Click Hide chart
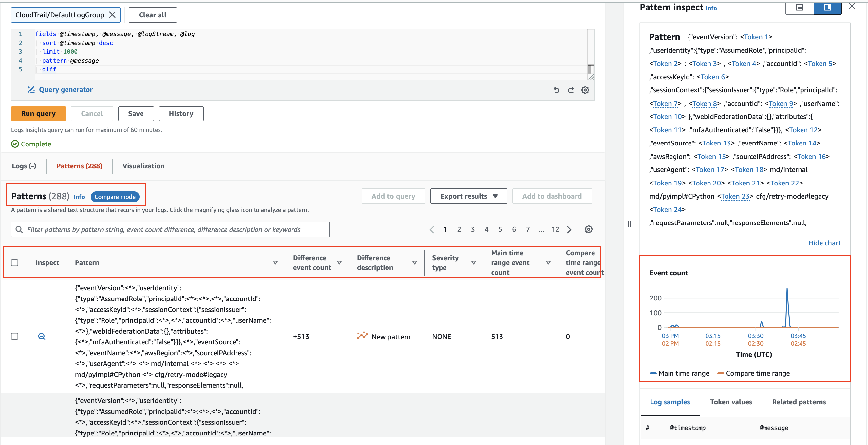Image resolution: width=868 pixels, height=445 pixels. pyautogui.click(x=824, y=243)
